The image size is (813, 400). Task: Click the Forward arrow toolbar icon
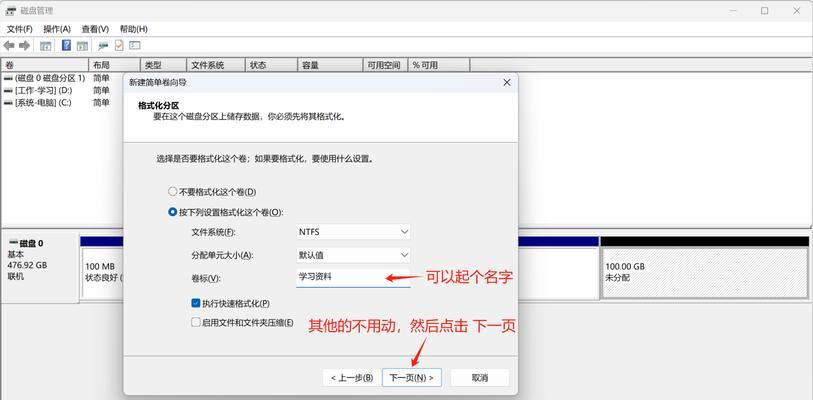(24, 46)
